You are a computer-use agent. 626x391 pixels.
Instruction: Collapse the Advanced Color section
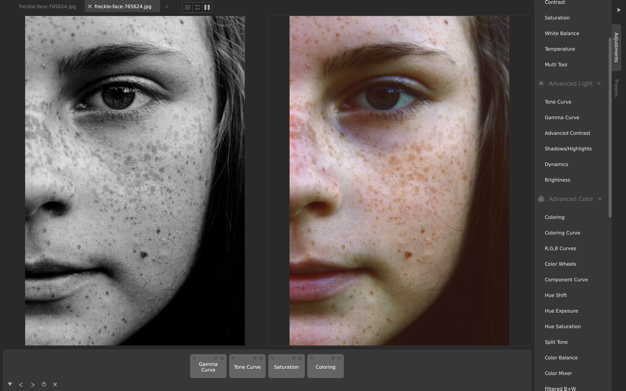point(600,199)
